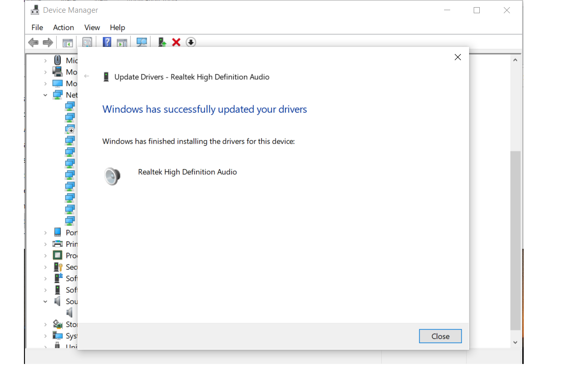The height and width of the screenshot is (365, 588).
Task: Select the Network adapters category icon
Action: (57, 95)
